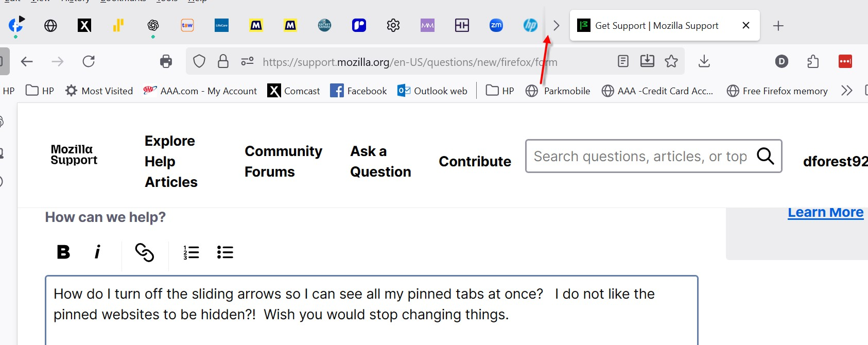The width and height of the screenshot is (868, 345).
Task: Open the Downloads panel
Action: (x=704, y=62)
